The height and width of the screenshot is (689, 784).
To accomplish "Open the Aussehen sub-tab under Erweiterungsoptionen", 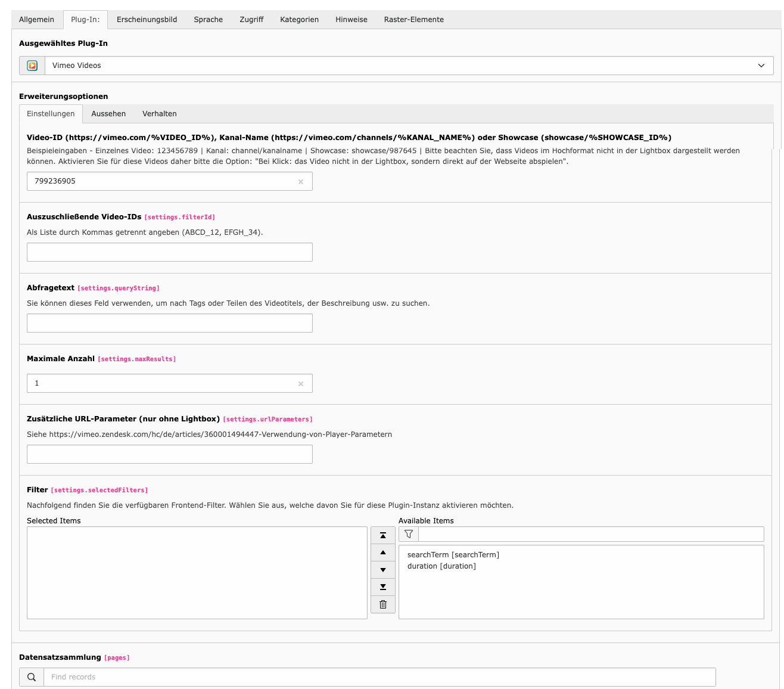I will (108, 113).
